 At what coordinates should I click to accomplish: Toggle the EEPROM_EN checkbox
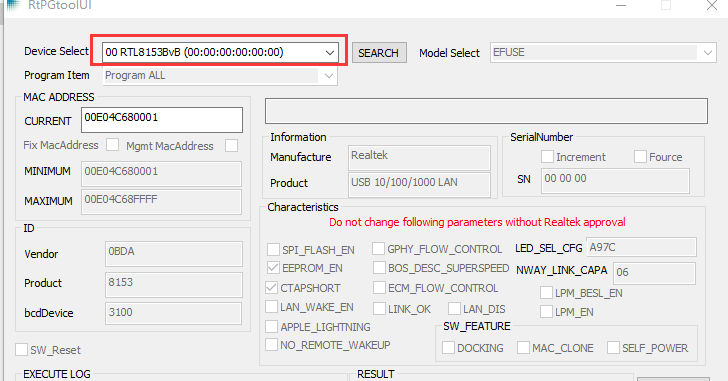(273, 268)
